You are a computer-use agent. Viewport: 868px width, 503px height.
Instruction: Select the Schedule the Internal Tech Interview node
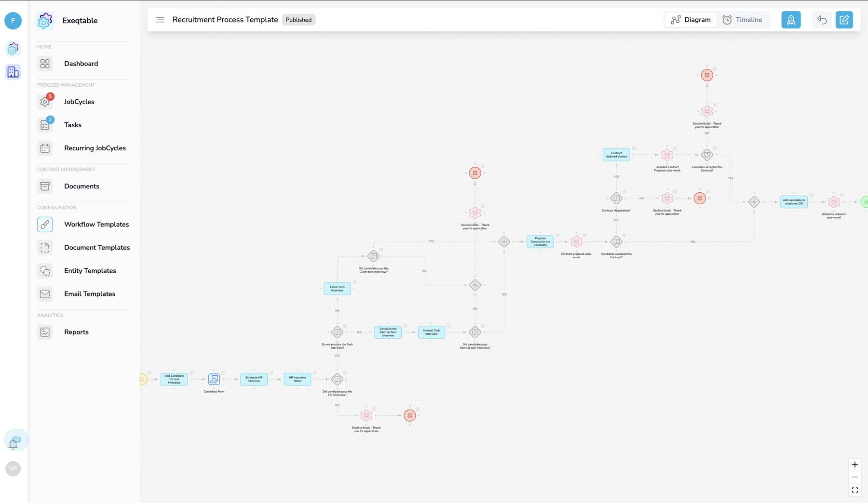(x=388, y=332)
